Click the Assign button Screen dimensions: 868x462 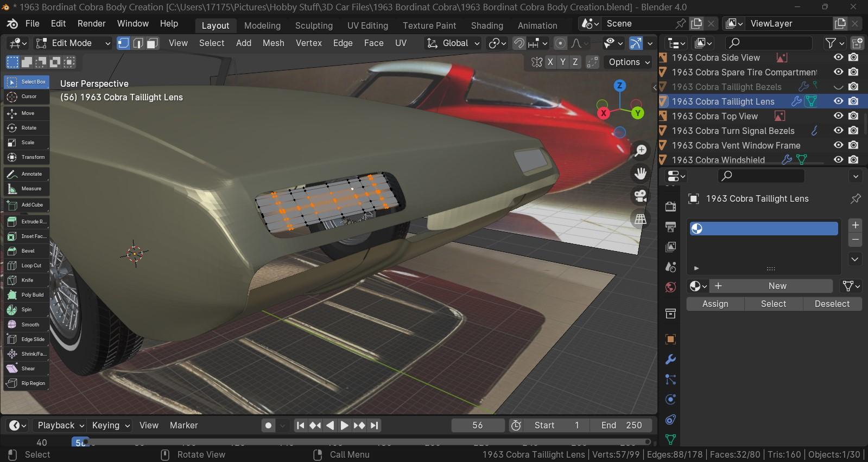(x=715, y=304)
